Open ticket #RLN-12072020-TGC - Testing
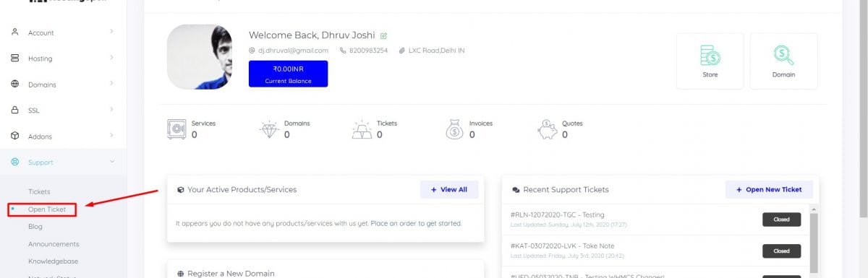This screenshot has width=868, height=278. point(558,214)
